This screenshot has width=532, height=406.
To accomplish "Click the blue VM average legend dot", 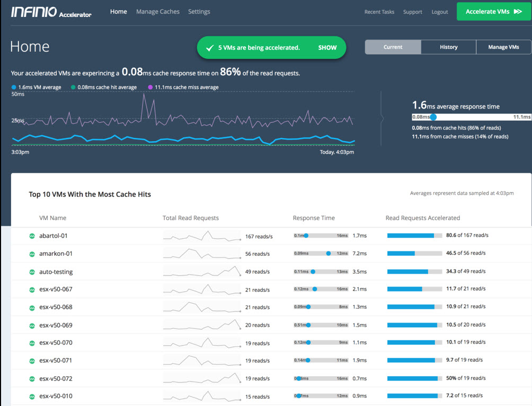I will click(x=14, y=87).
